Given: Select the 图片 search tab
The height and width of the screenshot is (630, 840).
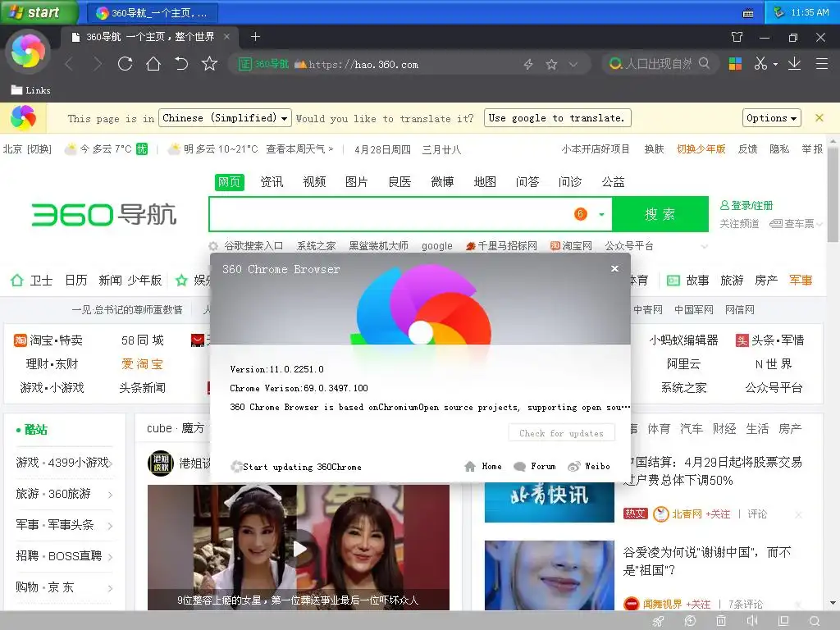Looking at the screenshot, I should point(357,182).
